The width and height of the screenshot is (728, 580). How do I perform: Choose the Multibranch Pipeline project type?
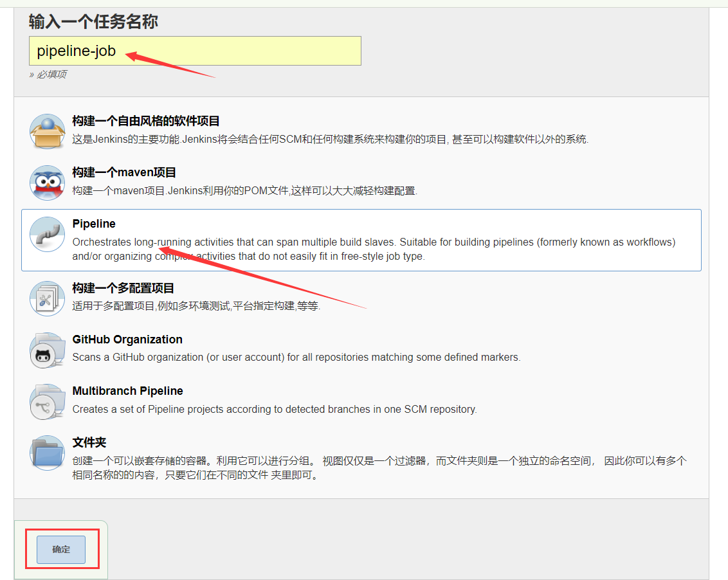point(127,391)
